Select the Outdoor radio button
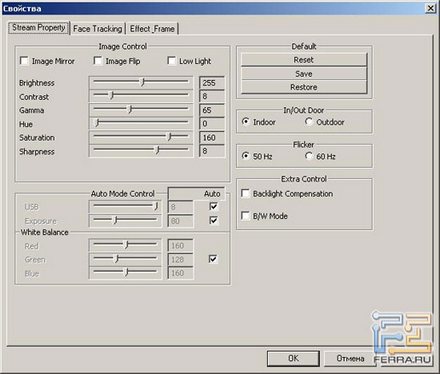440x374 pixels. coord(309,122)
